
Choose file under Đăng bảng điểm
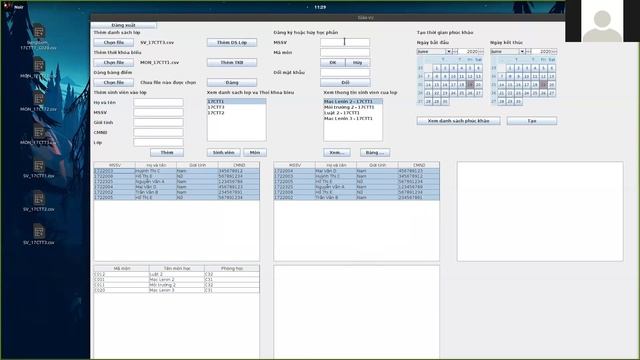[113, 82]
